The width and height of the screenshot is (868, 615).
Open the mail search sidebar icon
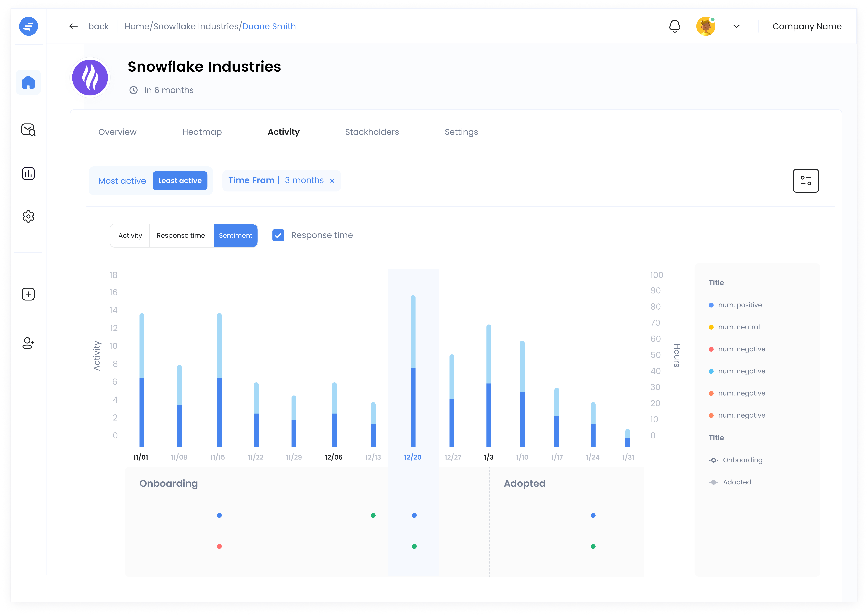point(28,130)
